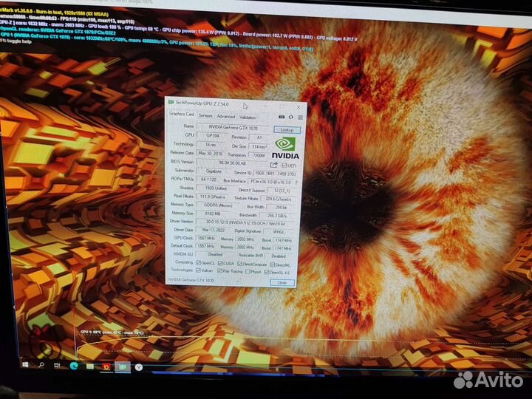Toggle the UEFI checkbox

coord(284,166)
